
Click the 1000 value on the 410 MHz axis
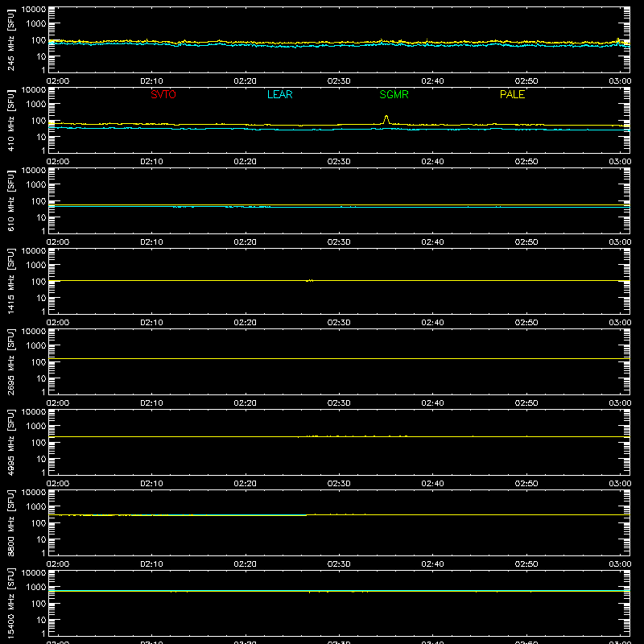(36, 105)
